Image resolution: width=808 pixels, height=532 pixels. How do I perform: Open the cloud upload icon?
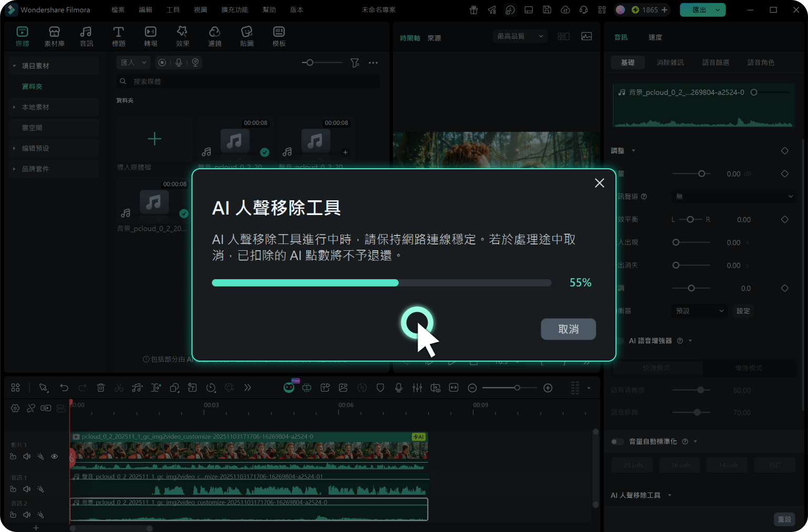click(565, 10)
